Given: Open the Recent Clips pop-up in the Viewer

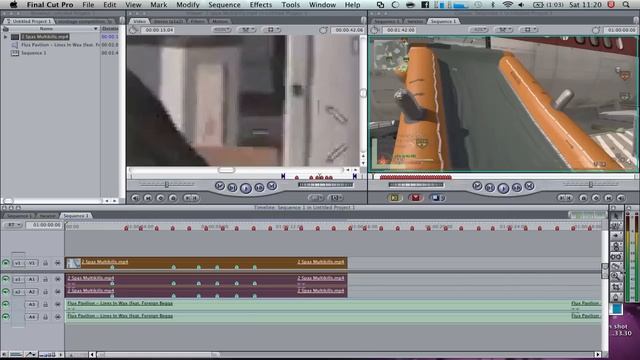Looking at the screenshot, I should 315,198.
